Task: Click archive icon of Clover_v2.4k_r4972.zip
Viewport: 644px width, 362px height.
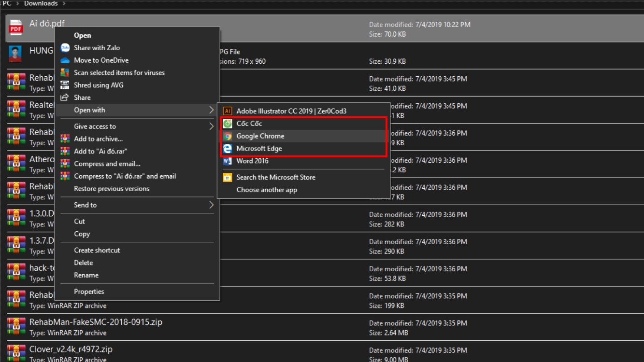Action: coord(16,353)
